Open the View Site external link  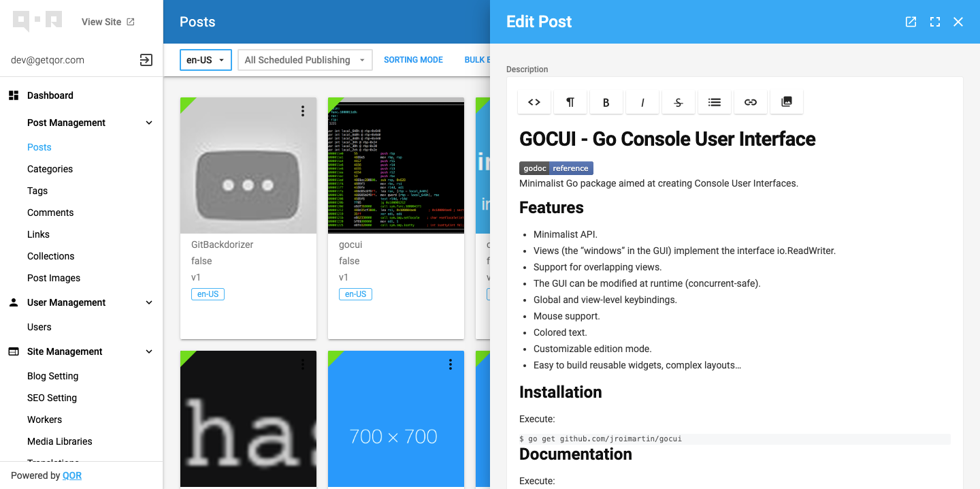point(108,22)
